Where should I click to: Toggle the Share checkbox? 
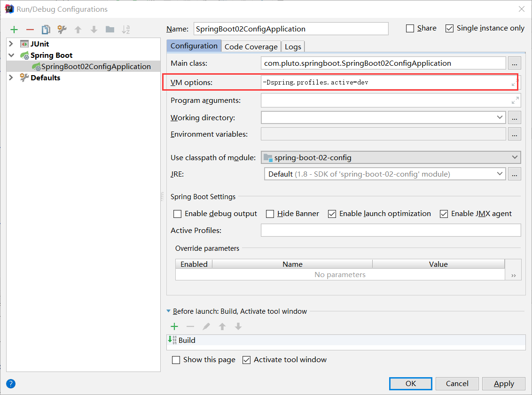(410, 28)
